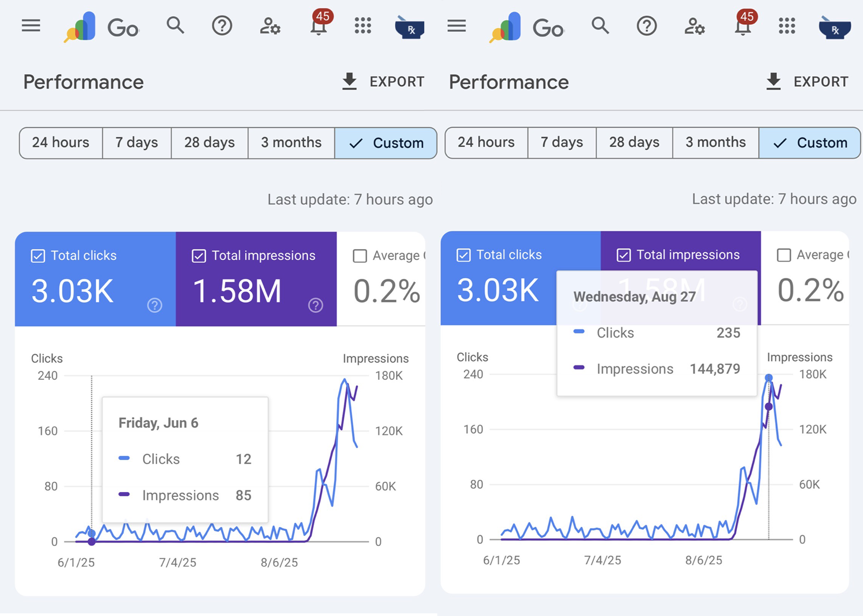This screenshot has width=863, height=616.
Task: Click help icon on left Total impressions card
Action: pyautogui.click(x=315, y=305)
